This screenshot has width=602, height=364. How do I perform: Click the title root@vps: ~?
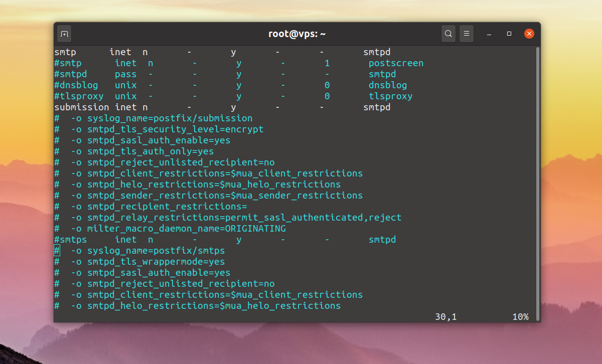click(x=297, y=34)
